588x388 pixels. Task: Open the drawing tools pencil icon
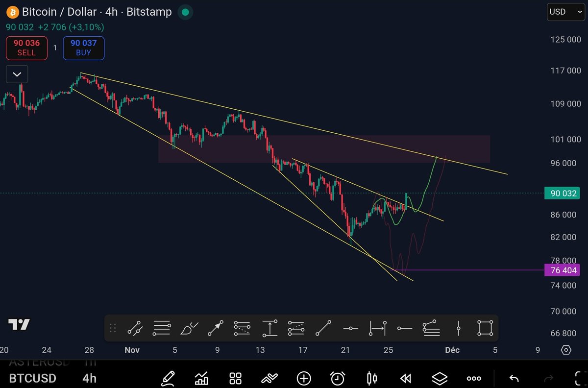click(x=168, y=378)
